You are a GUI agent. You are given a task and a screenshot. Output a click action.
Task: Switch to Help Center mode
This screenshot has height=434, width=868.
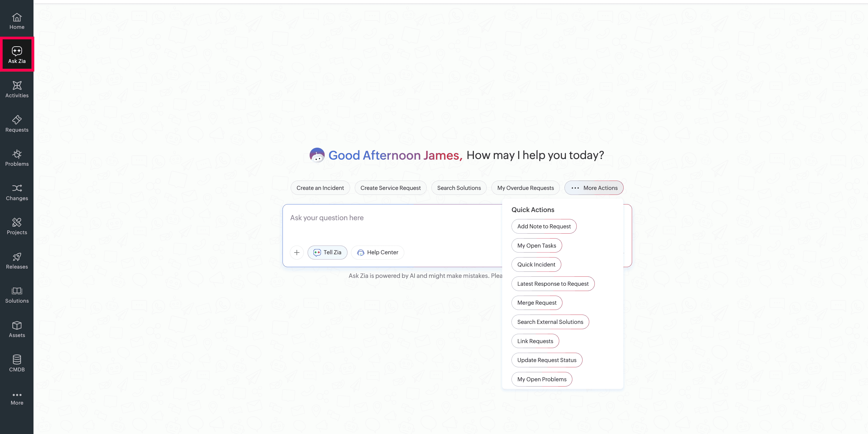coord(377,252)
